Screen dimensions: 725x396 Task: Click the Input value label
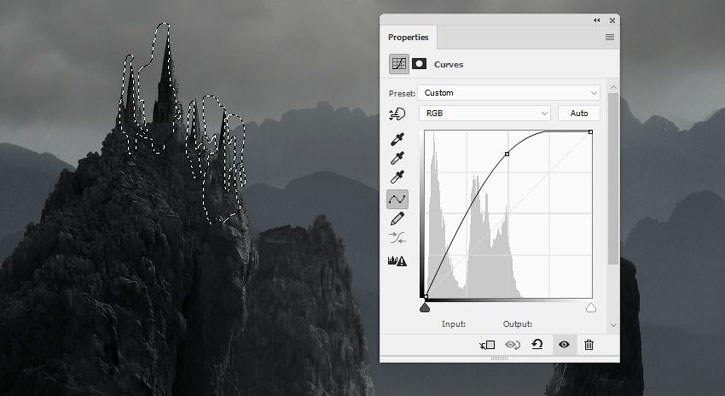pos(453,324)
